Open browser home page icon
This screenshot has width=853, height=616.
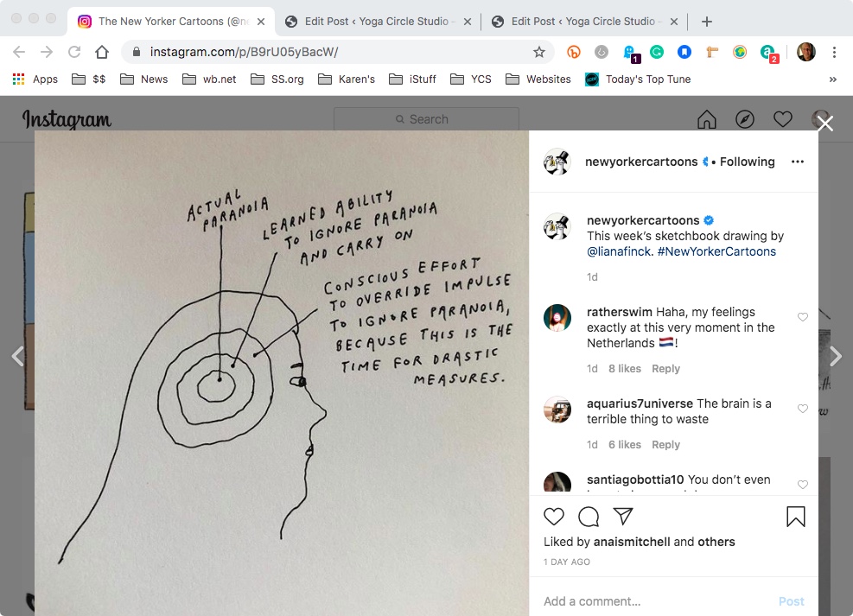pyautogui.click(x=102, y=52)
